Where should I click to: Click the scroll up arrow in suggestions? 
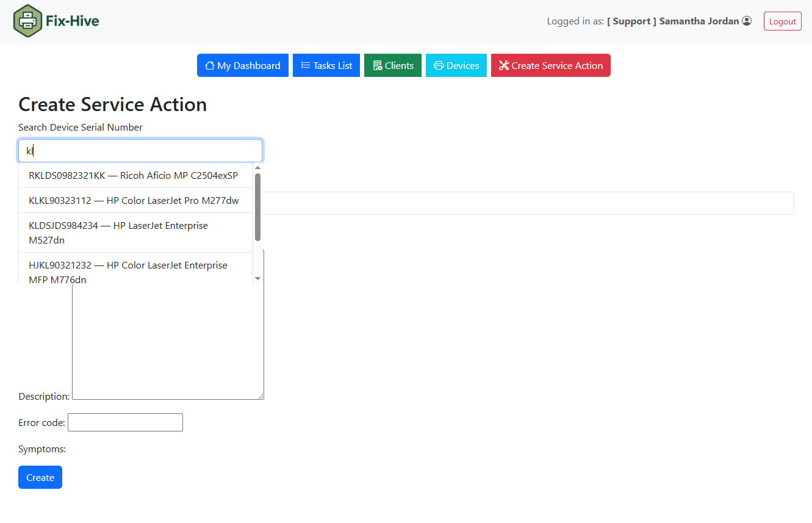(257, 168)
